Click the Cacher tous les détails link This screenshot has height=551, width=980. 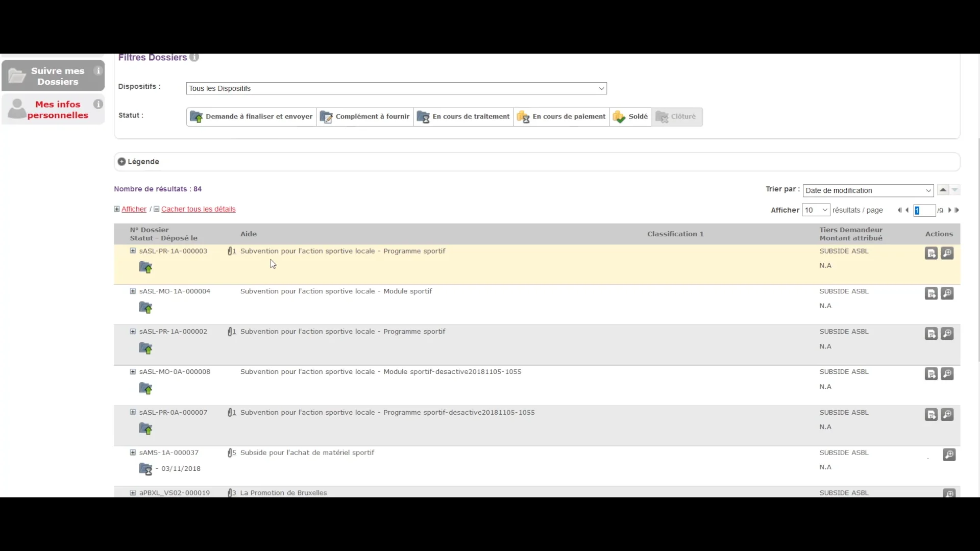(198, 209)
